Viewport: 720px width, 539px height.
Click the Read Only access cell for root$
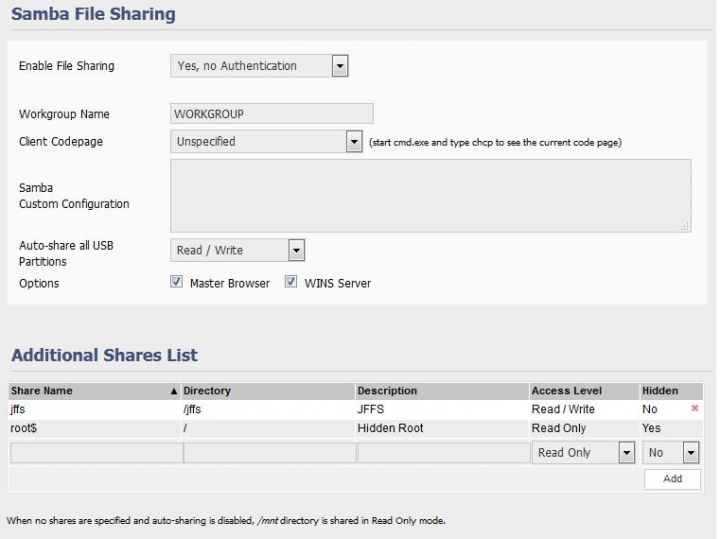coord(585,428)
